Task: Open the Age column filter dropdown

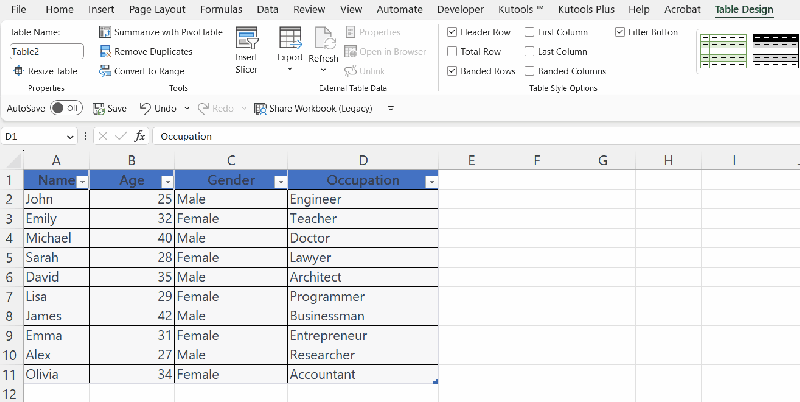Action: (x=167, y=182)
